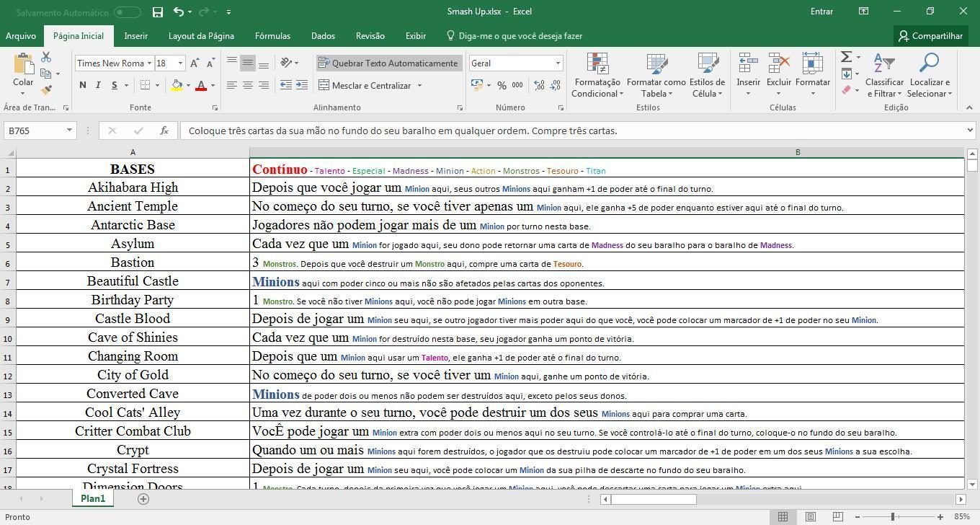The width and height of the screenshot is (980, 525).
Task: Add a new sheet with the plus icon
Action: pos(143,498)
